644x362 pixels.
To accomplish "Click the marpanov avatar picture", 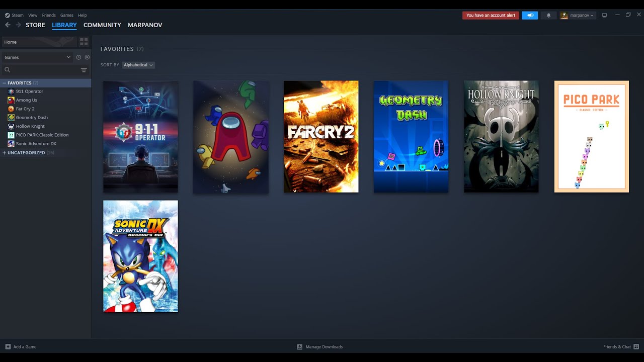I will tap(564, 15).
